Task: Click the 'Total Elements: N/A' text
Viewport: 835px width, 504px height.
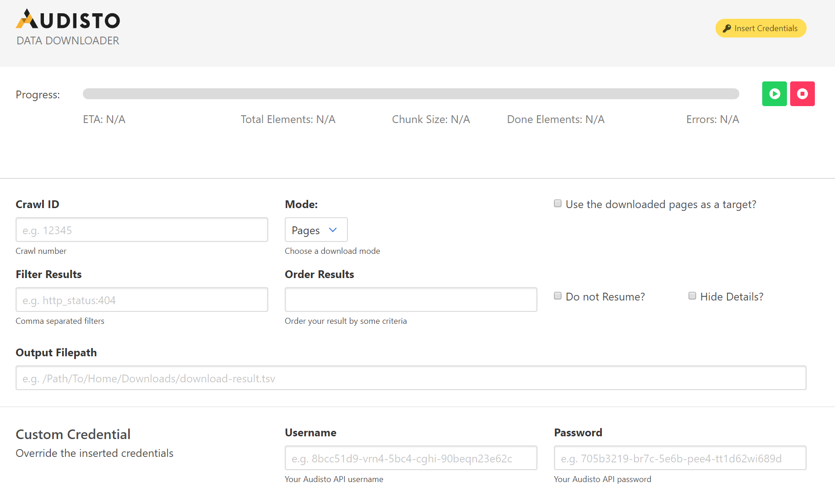Action: pyautogui.click(x=288, y=119)
